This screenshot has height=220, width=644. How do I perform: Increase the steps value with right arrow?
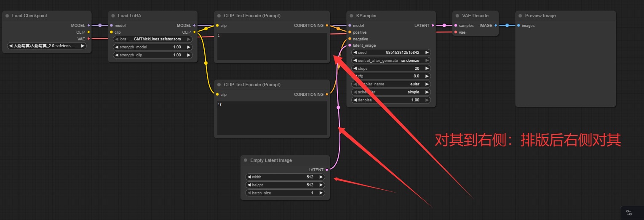tap(427, 69)
